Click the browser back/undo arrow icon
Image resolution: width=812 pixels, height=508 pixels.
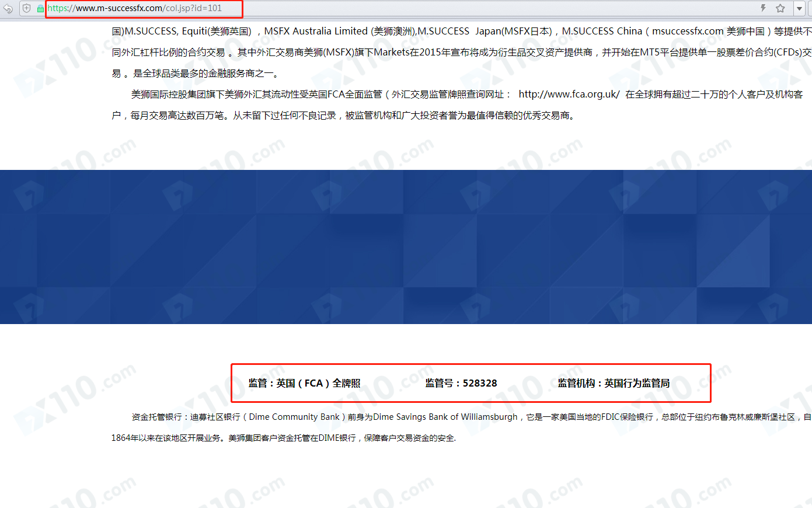8,8
